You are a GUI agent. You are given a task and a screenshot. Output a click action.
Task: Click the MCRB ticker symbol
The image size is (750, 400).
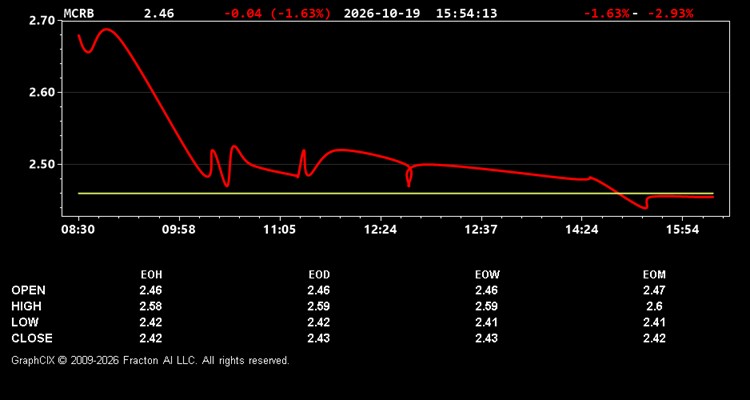(79, 13)
